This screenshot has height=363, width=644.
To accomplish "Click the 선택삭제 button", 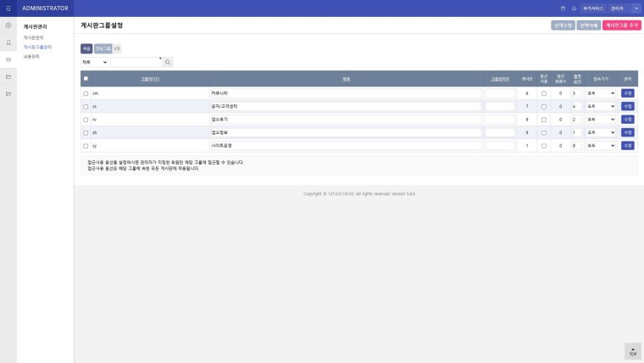I will point(589,25).
